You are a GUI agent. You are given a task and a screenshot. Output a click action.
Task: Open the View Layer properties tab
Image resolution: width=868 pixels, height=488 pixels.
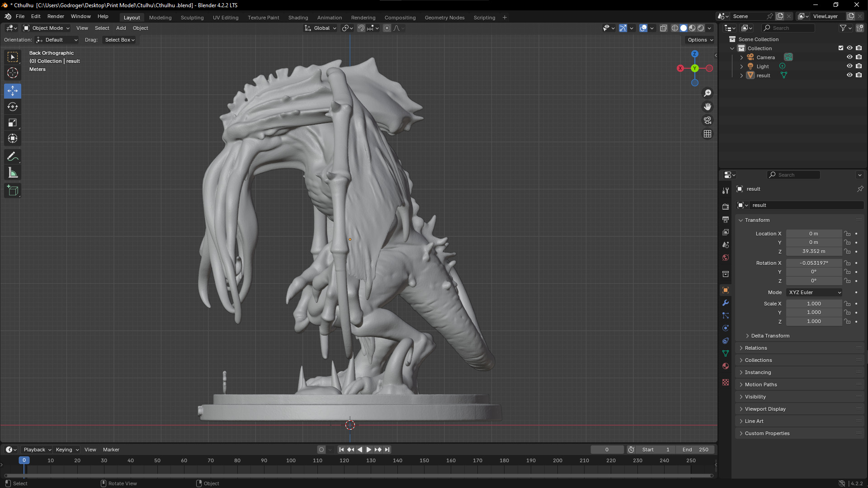726,232
